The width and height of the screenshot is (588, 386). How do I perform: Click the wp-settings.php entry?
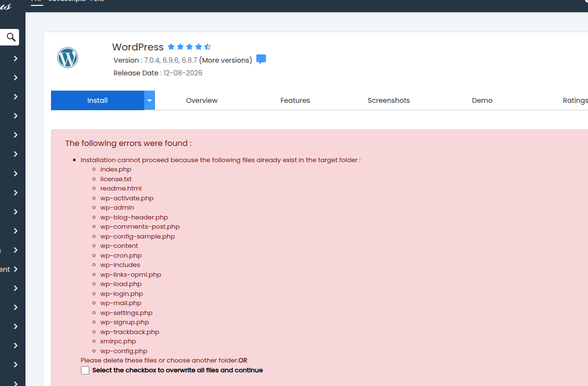pyautogui.click(x=127, y=313)
